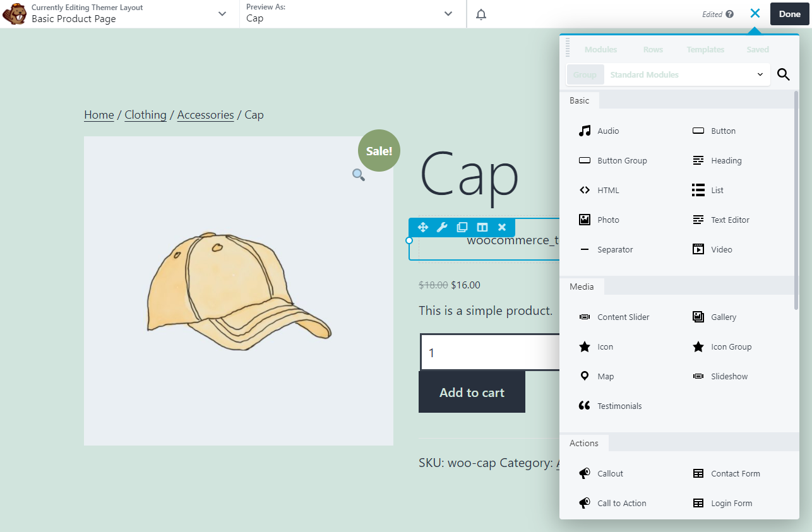
Task: Open the Currently Editing Themer Layout dropdown
Action: click(221, 13)
